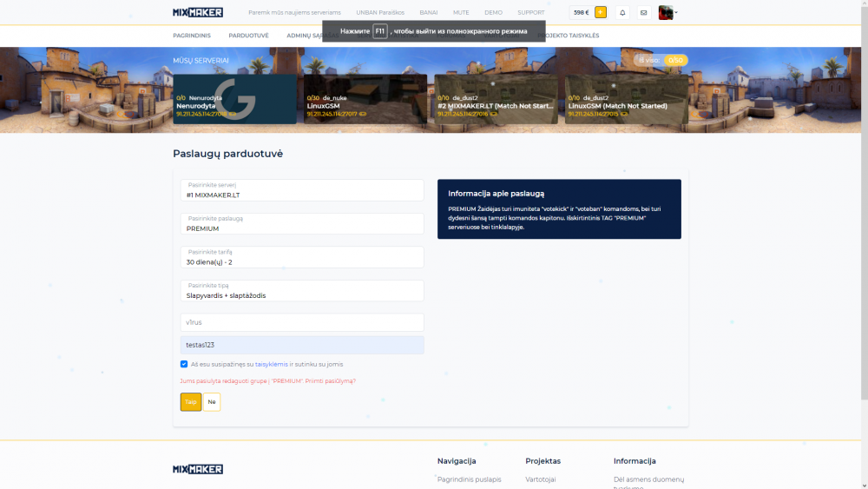Click 'Jums pasiūlyta redaguoti grupę' red text
Image resolution: width=868 pixels, height=489 pixels.
click(268, 381)
